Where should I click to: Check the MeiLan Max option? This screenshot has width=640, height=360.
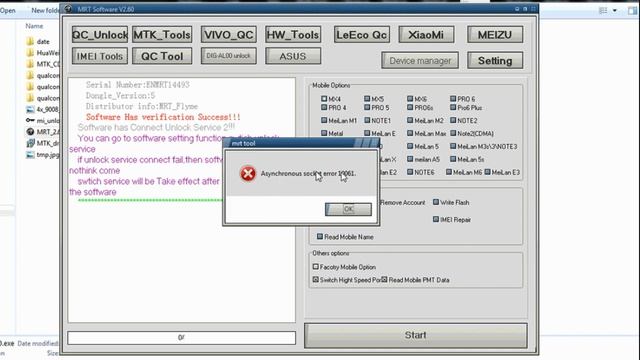(x=410, y=133)
